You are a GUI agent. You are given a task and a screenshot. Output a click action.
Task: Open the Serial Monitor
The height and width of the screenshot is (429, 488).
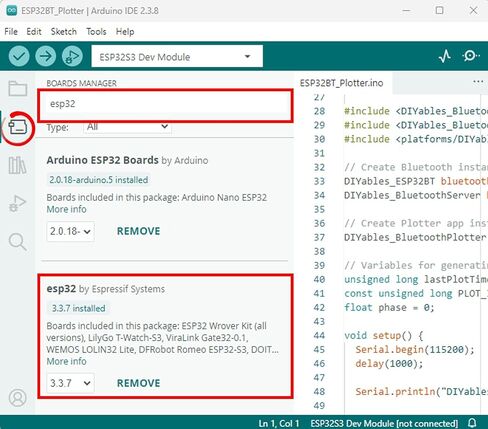pos(471,56)
